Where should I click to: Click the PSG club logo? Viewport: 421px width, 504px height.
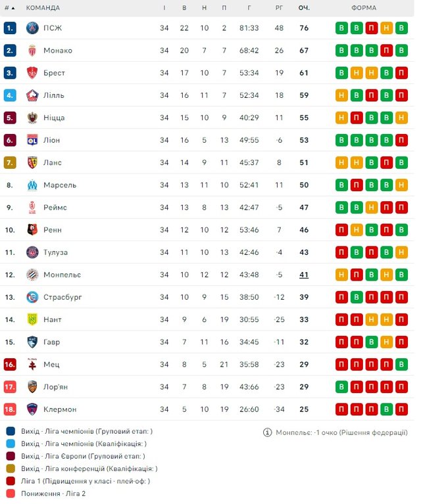[x=32, y=28]
